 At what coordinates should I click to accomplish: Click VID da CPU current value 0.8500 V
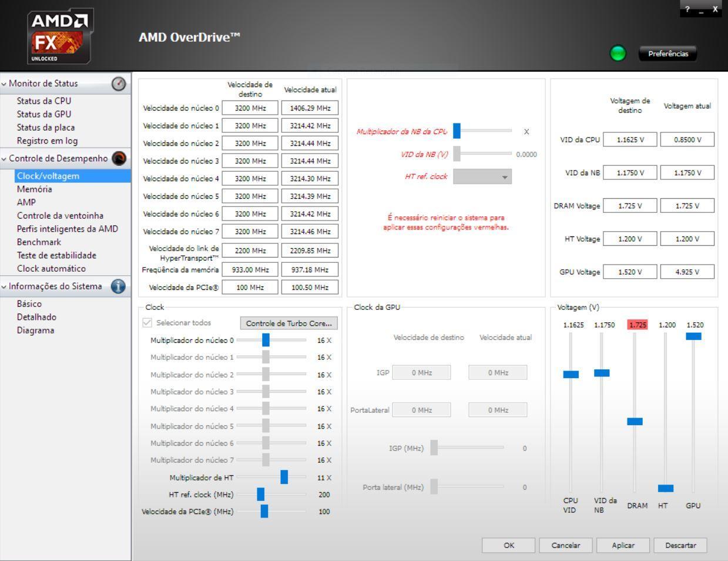[687, 140]
